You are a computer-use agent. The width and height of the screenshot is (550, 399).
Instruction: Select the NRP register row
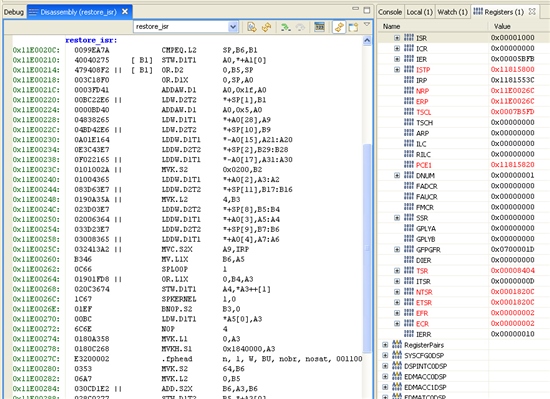(x=464, y=91)
